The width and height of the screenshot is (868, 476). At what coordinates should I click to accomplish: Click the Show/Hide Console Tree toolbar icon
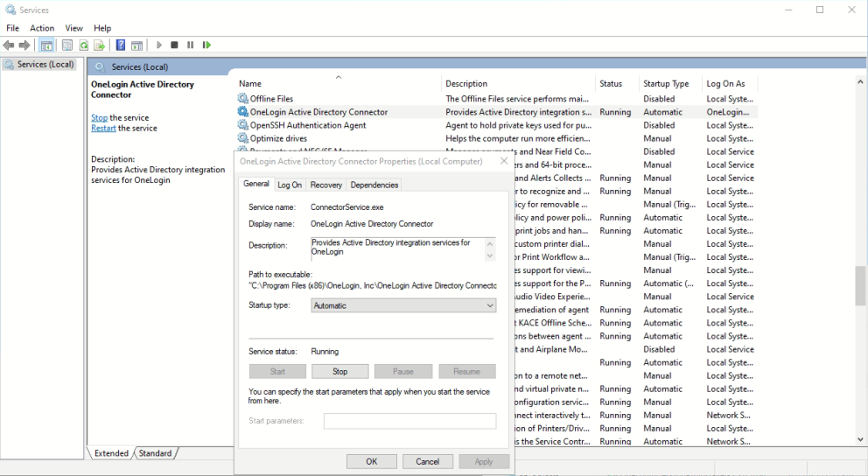(47, 45)
